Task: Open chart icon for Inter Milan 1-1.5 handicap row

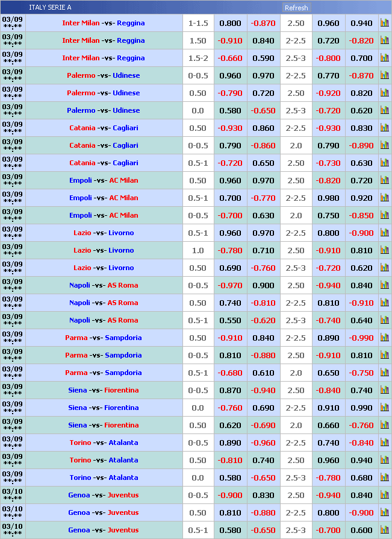Action: coord(384,23)
